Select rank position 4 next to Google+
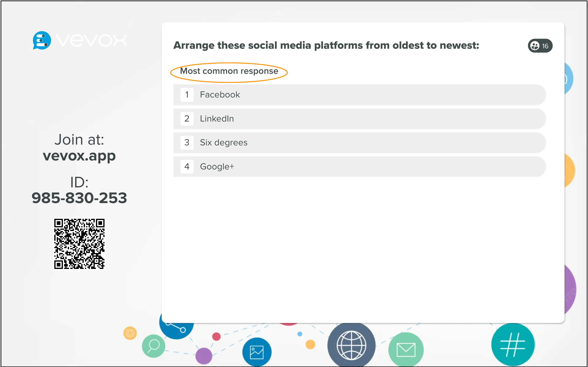 [187, 167]
